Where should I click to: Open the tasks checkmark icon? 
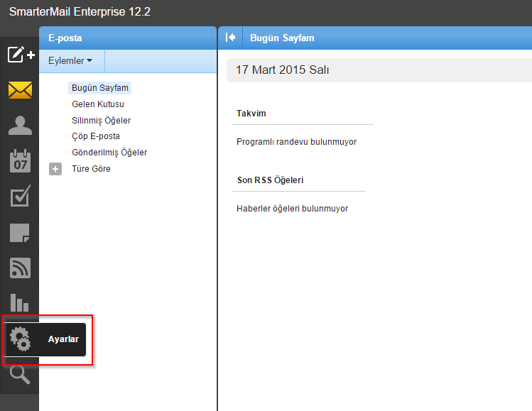tap(20, 197)
